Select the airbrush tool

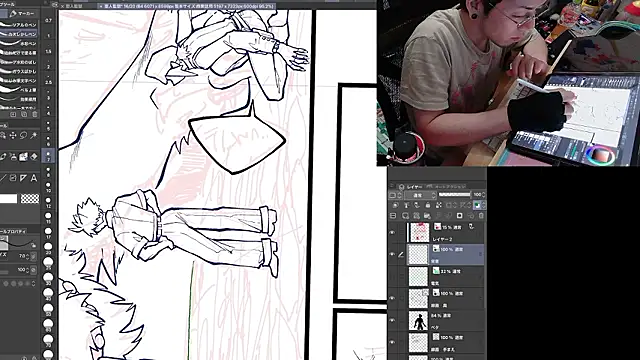pos(13,157)
